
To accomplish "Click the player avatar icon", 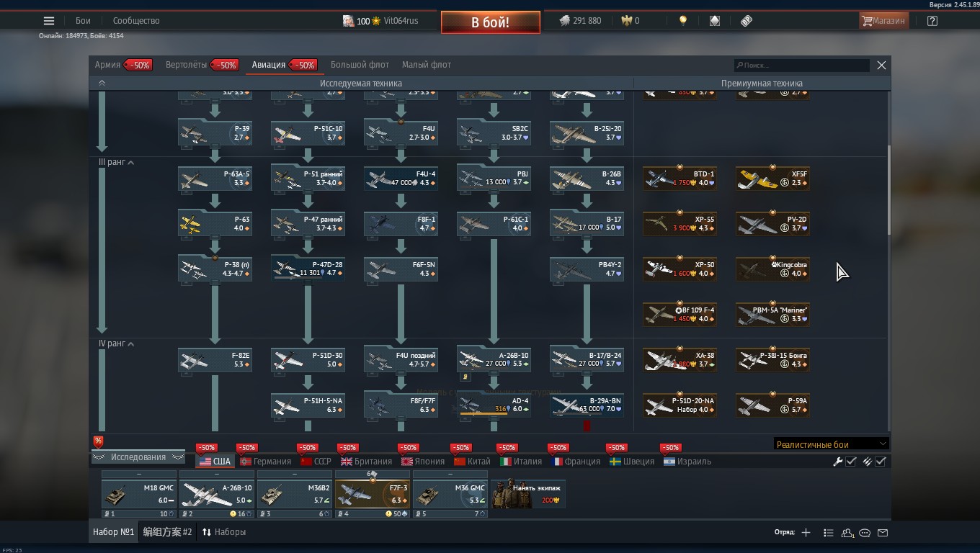I will tap(348, 21).
